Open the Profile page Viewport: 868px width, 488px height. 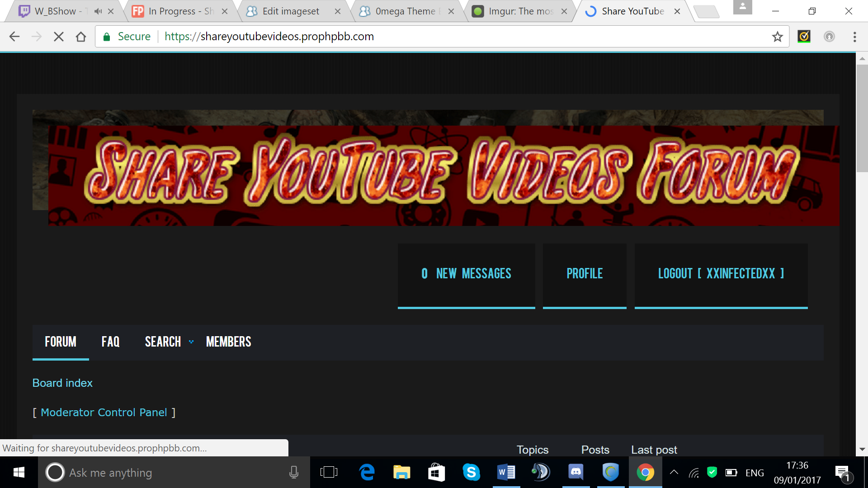tap(585, 276)
